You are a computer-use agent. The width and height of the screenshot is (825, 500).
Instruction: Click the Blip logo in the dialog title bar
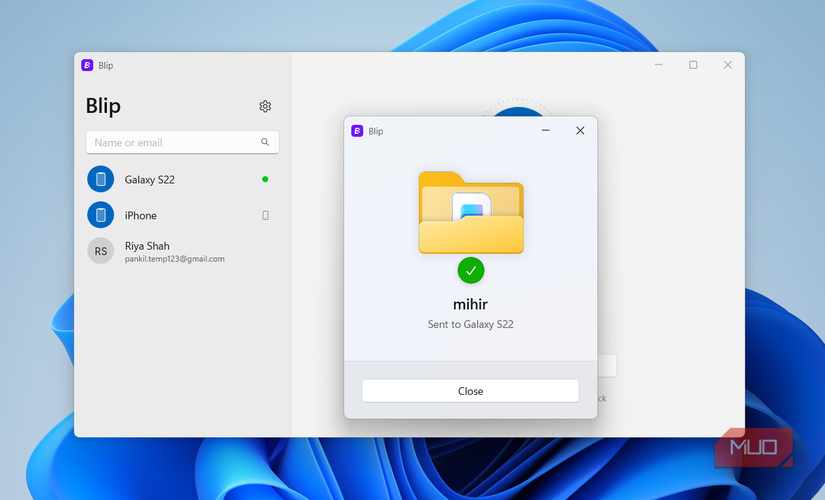pyautogui.click(x=357, y=131)
